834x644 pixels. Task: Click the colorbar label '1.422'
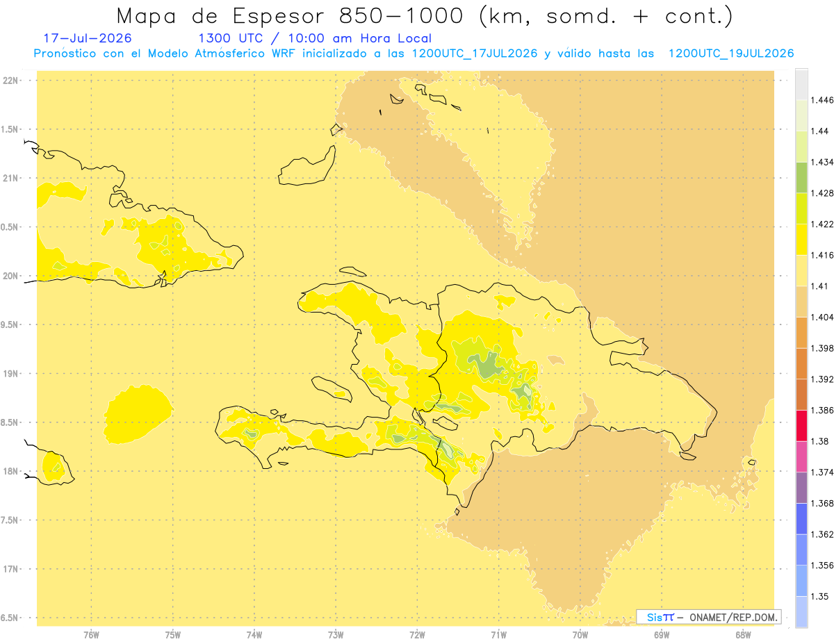(x=824, y=224)
